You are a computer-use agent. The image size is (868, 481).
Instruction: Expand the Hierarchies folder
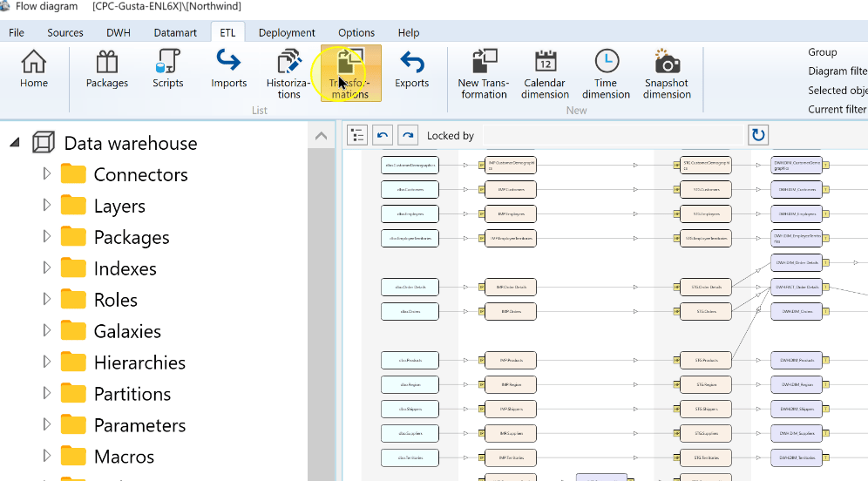[46, 362]
